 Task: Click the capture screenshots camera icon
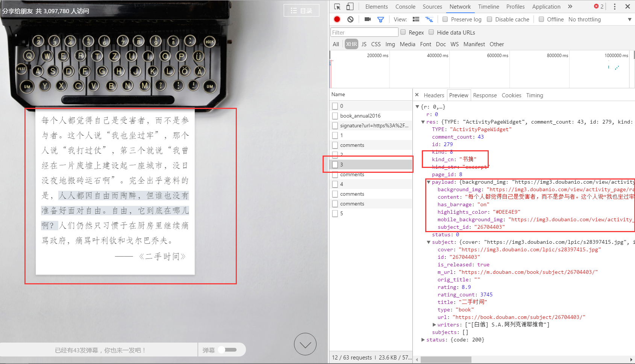click(367, 19)
